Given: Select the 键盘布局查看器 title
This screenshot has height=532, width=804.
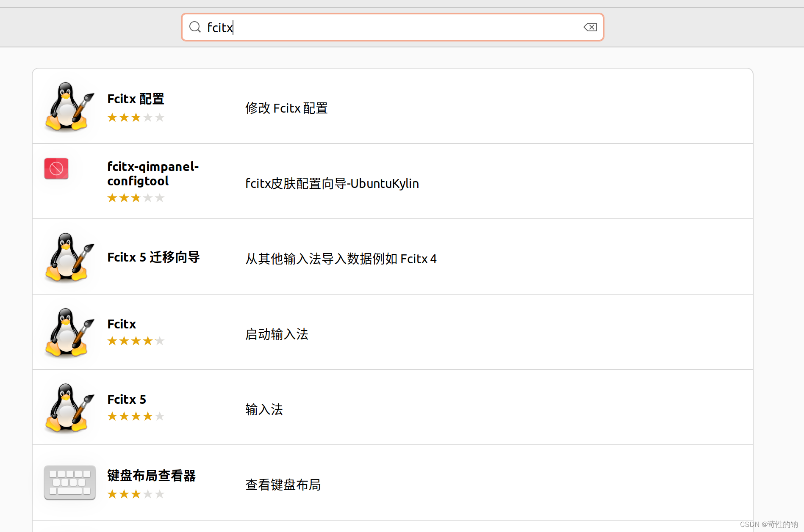Looking at the screenshot, I should pos(151,476).
